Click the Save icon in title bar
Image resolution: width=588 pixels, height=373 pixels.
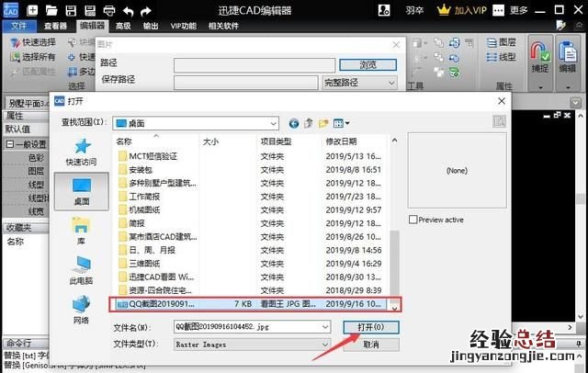71,10
